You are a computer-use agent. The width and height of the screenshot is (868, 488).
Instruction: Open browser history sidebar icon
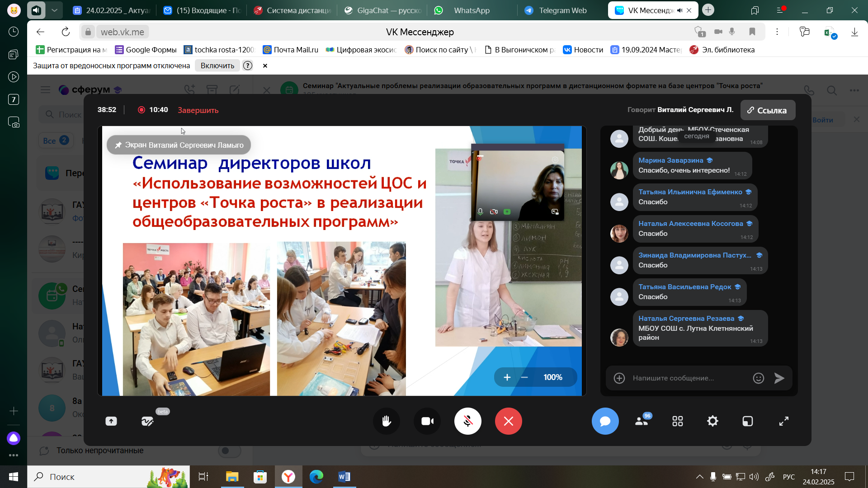tap(14, 32)
